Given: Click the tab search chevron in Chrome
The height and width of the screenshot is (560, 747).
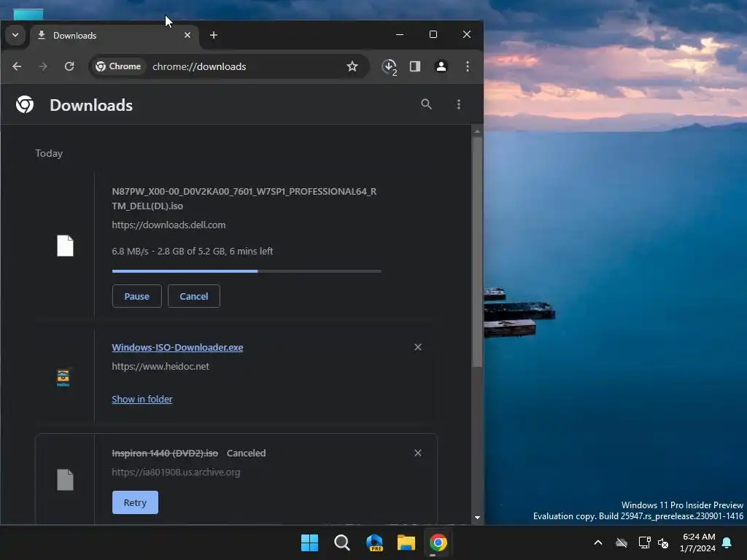Looking at the screenshot, I should 15,35.
